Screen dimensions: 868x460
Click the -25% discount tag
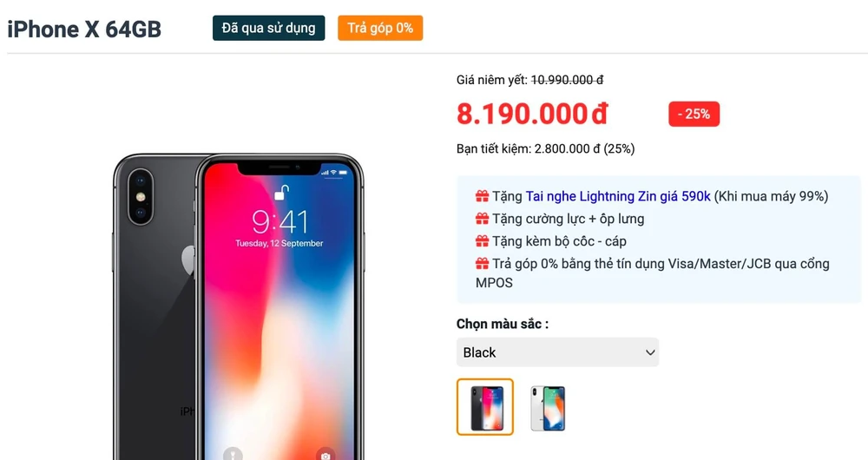point(694,114)
